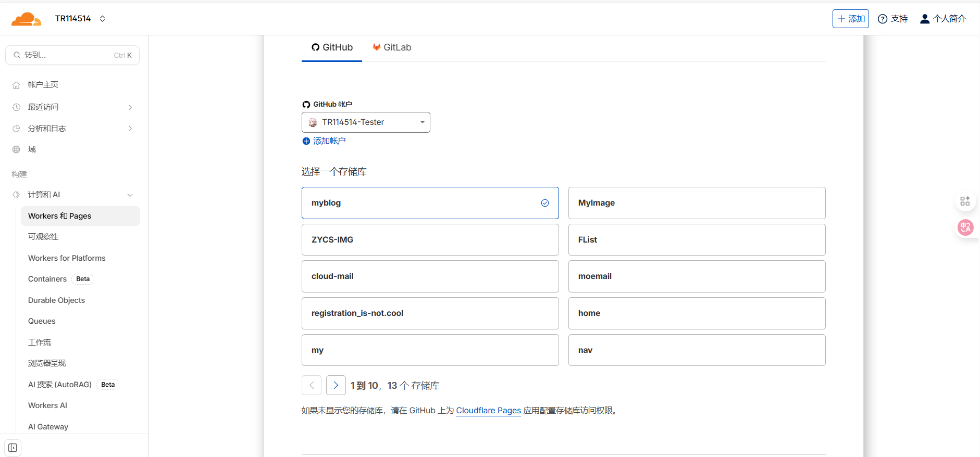Click the Cloudflare logo
The image size is (980, 457).
(x=26, y=19)
